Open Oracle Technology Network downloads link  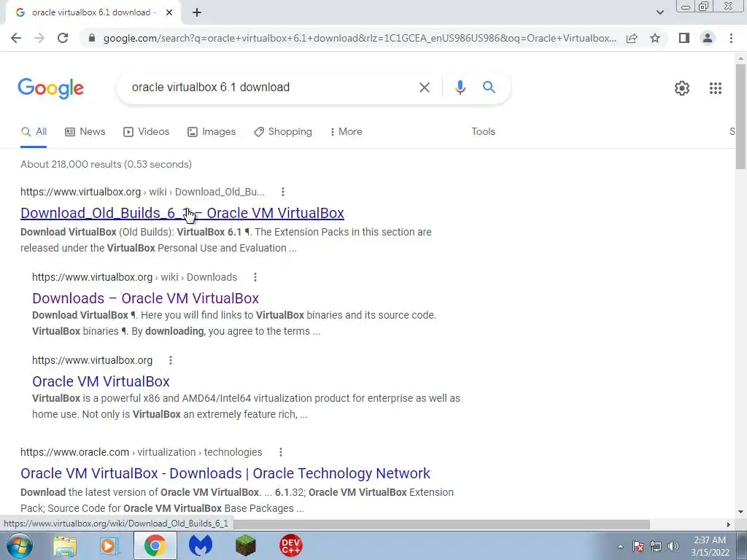pos(225,473)
